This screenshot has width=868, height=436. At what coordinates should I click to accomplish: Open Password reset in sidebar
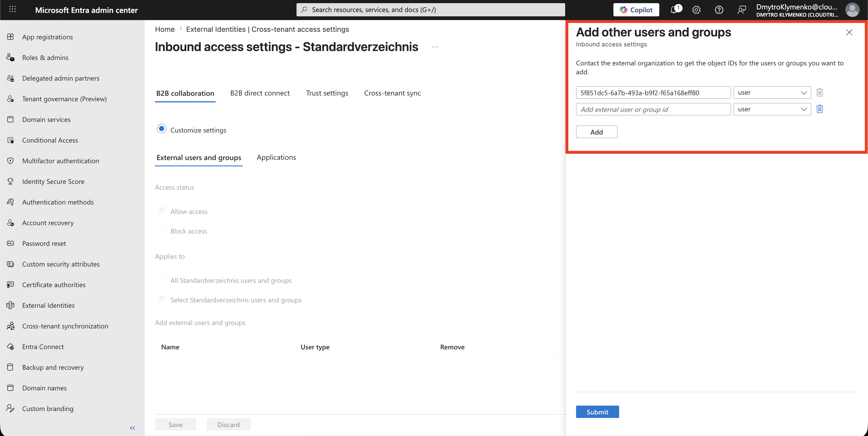coord(44,243)
